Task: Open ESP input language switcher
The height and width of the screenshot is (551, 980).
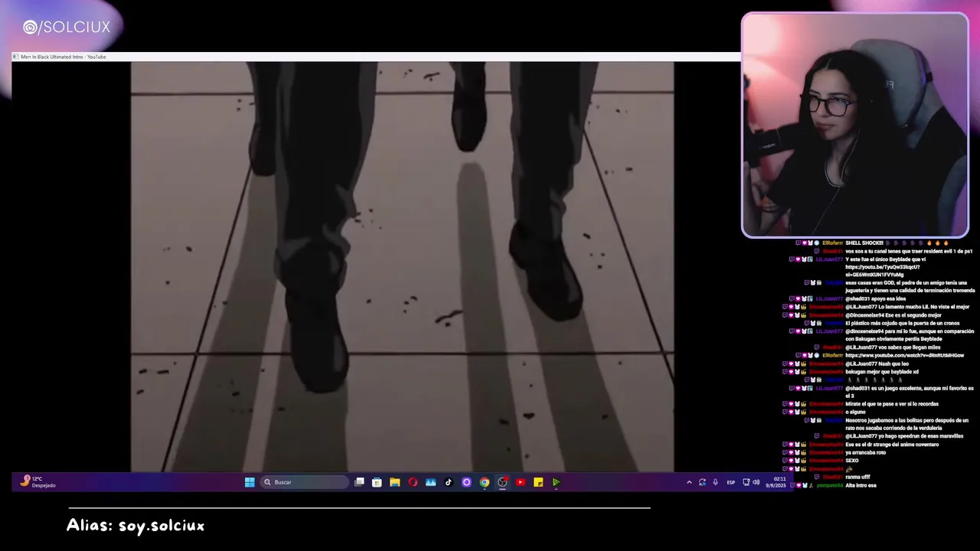Action: click(x=730, y=482)
